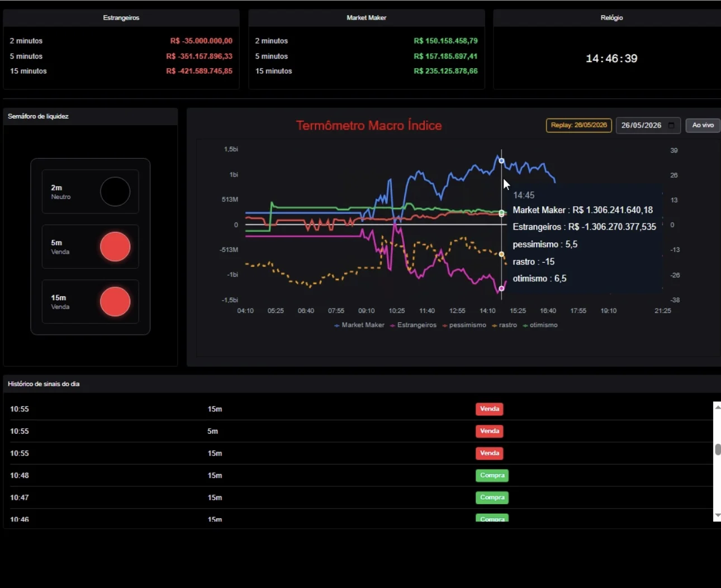Select the 10:47 15m signal row
The image size is (721, 588).
point(358,497)
